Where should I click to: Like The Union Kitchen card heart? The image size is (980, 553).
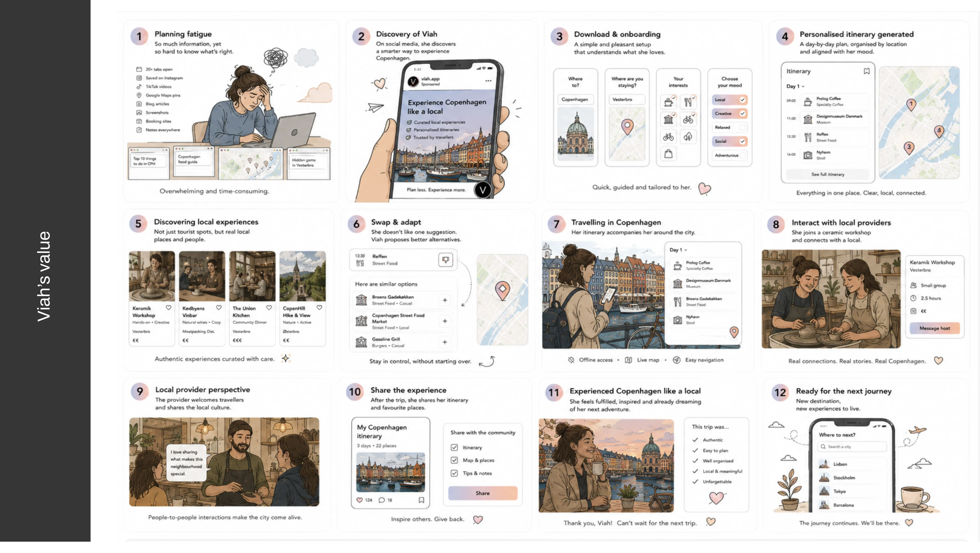point(269,308)
